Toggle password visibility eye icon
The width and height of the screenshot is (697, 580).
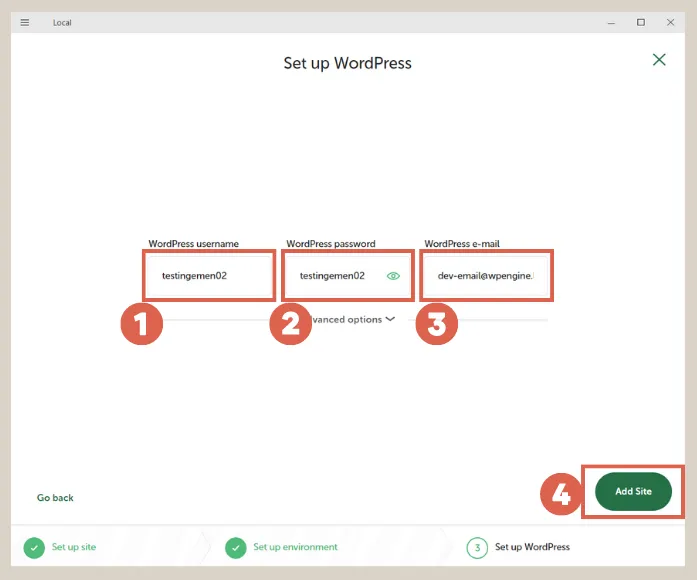(393, 276)
